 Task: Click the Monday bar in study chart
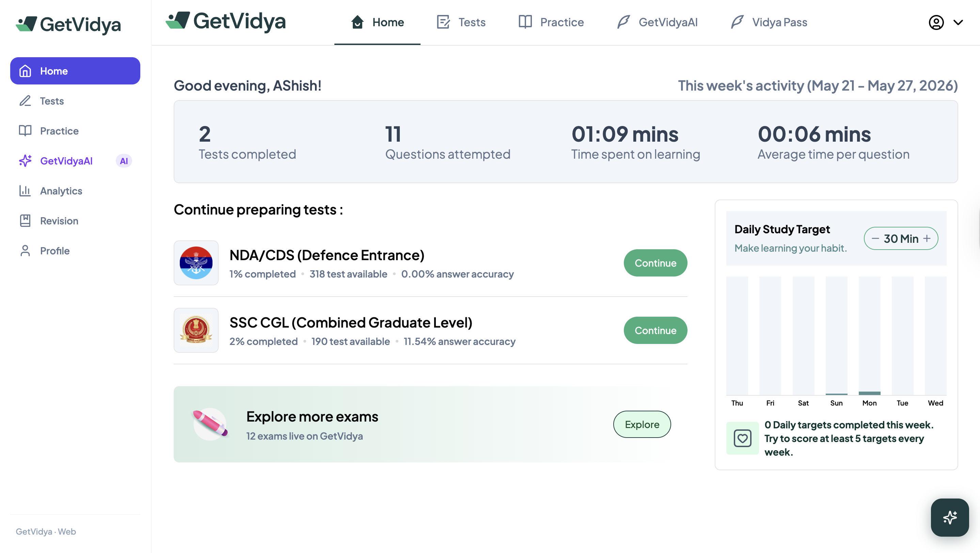click(869, 335)
